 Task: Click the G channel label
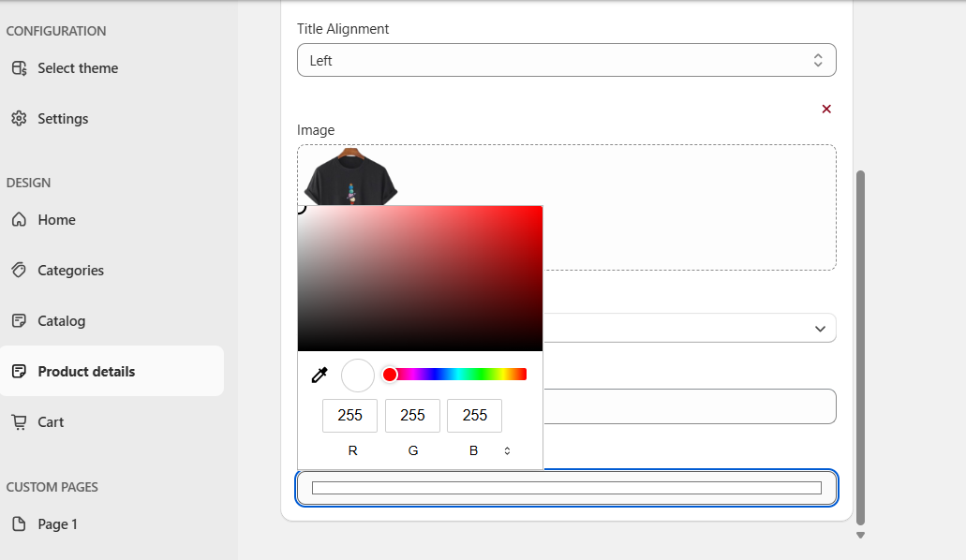(x=413, y=451)
